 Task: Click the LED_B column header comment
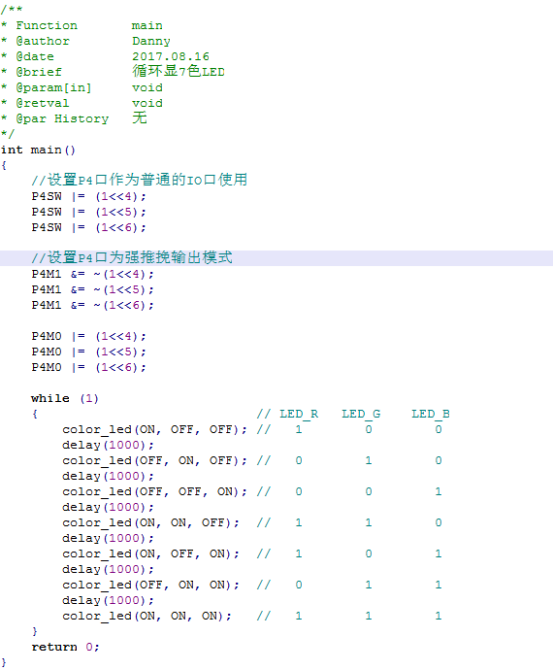pyautogui.click(x=431, y=414)
